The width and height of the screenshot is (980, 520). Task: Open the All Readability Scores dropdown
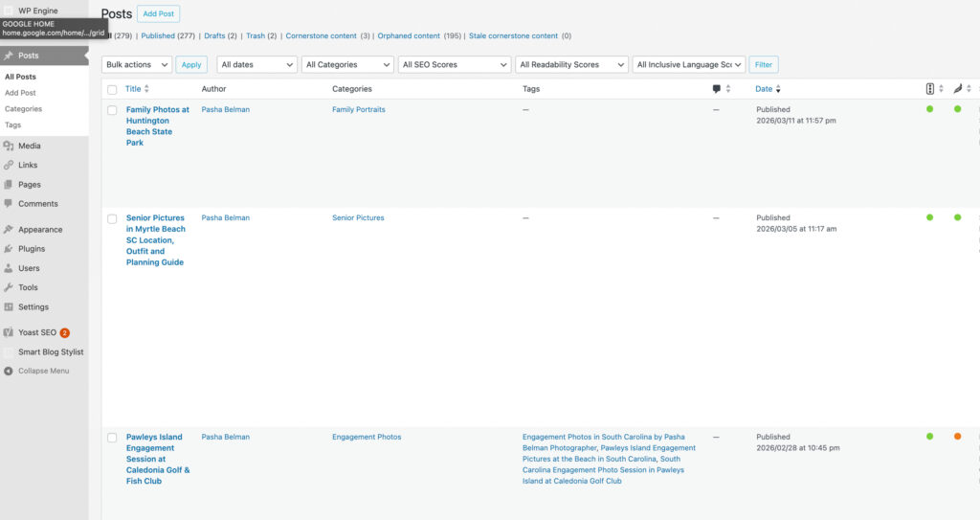click(x=572, y=64)
